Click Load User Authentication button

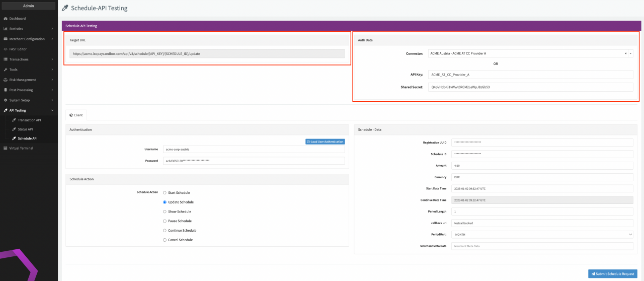point(325,142)
